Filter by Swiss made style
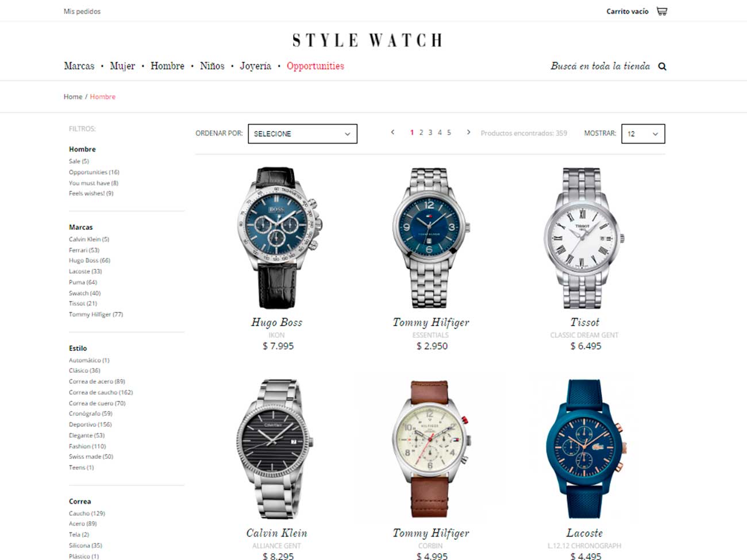The width and height of the screenshot is (747, 560). 91,457
